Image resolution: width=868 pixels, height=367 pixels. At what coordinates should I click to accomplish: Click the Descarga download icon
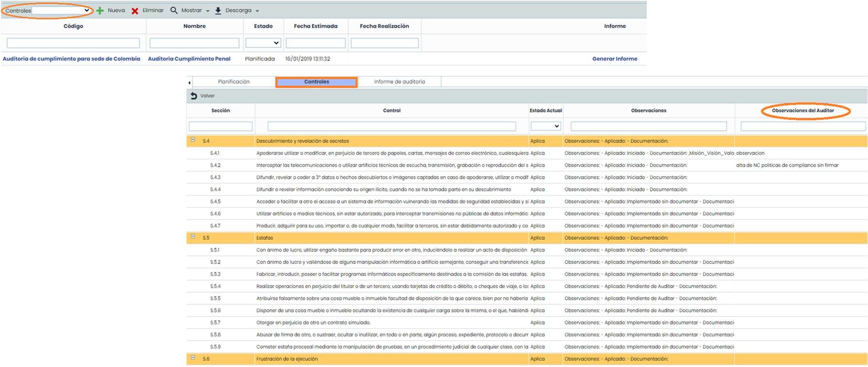[218, 11]
